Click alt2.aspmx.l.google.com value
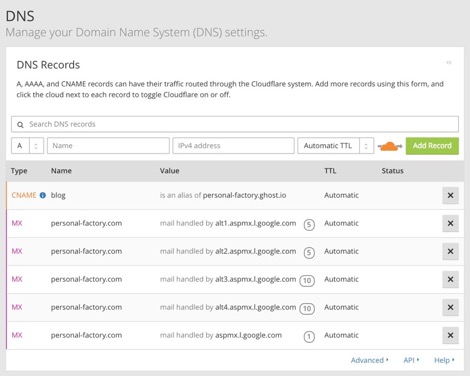Screen dimensions: 470x376 point(255,251)
